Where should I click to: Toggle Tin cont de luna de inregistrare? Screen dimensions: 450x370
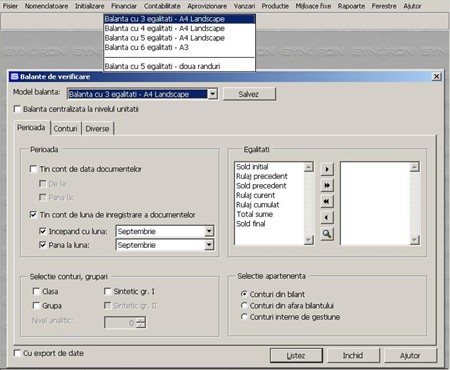tap(33, 215)
